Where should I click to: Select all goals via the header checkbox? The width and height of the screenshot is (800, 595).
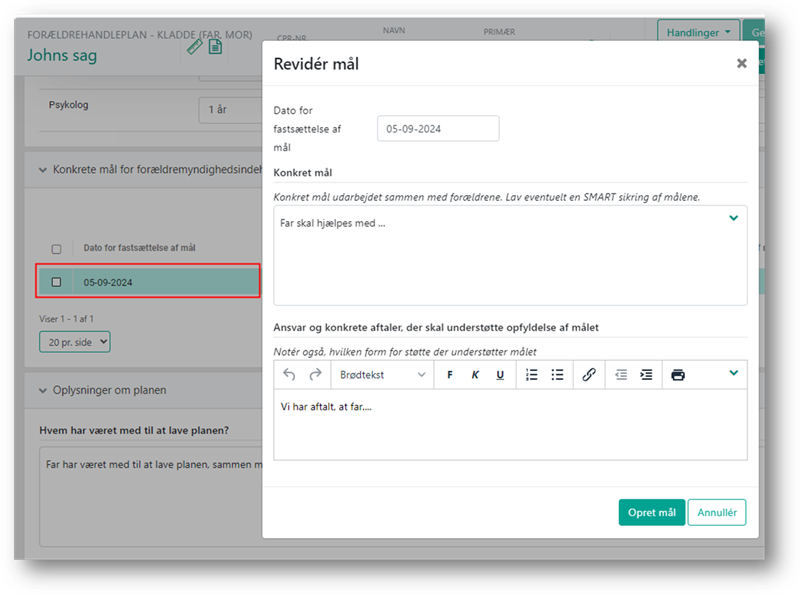[57, 248]
